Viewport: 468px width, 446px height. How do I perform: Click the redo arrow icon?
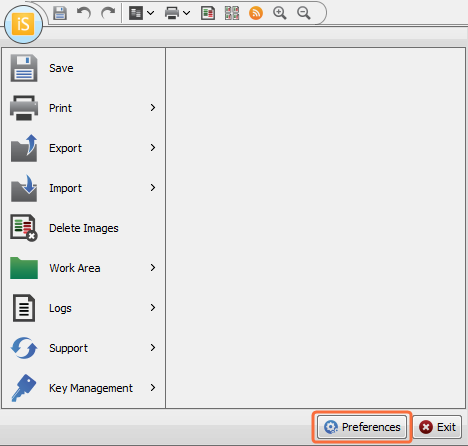(x=108, y=13)
